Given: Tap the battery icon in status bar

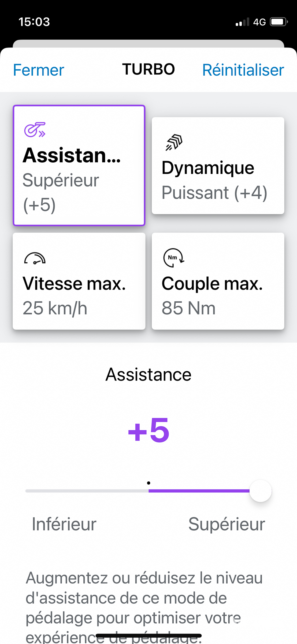Looking at the screenshot, I should click(x=279, y=22).
